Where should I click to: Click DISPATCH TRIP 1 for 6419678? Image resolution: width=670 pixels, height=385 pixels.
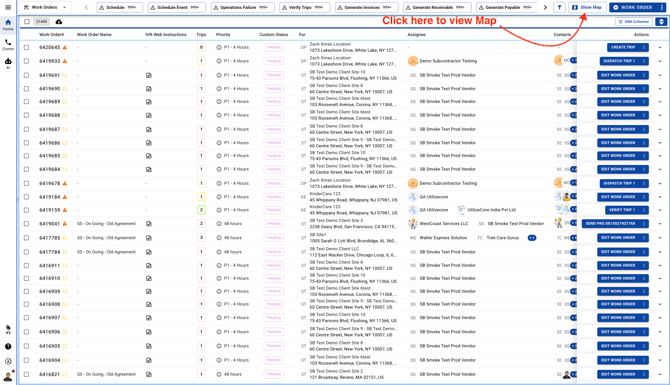coord(620,183)
